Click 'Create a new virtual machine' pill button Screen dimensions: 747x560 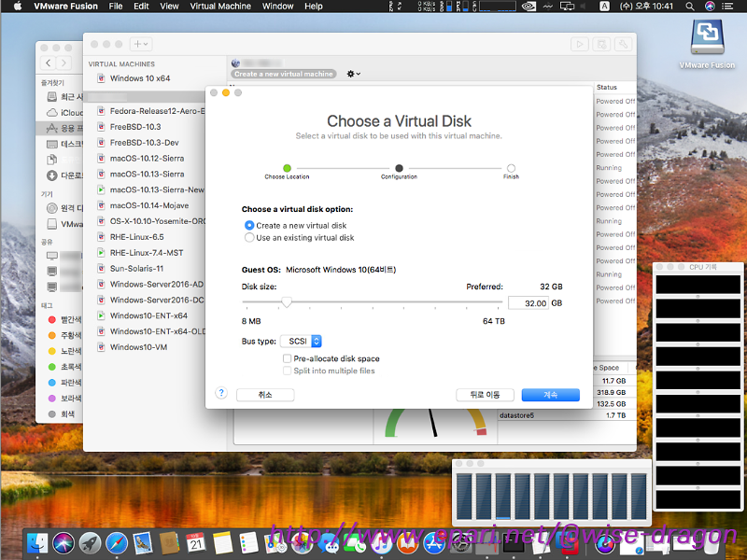coord(284,74)
